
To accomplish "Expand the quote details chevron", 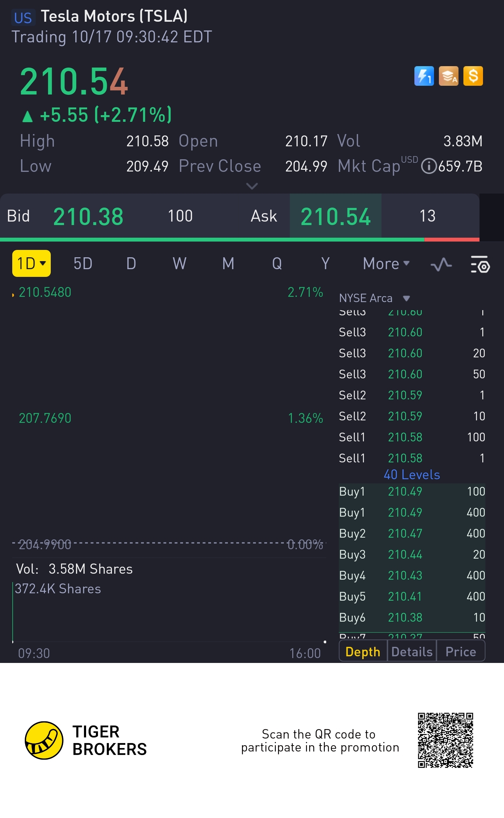I will click(x=252, y=186).
